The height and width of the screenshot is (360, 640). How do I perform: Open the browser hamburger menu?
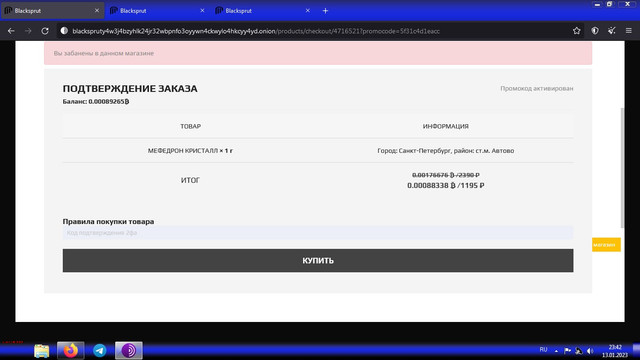[x=629, y=31]
